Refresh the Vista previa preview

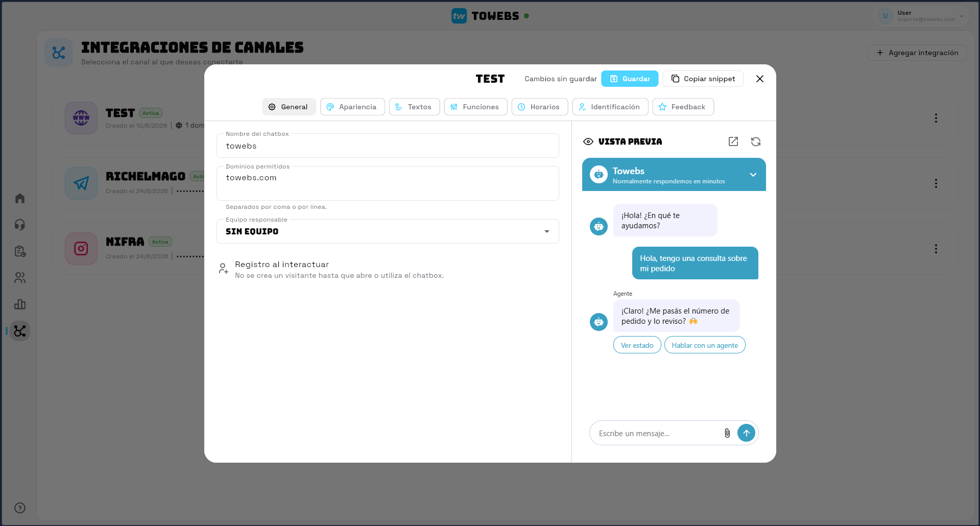click(756, 141)
